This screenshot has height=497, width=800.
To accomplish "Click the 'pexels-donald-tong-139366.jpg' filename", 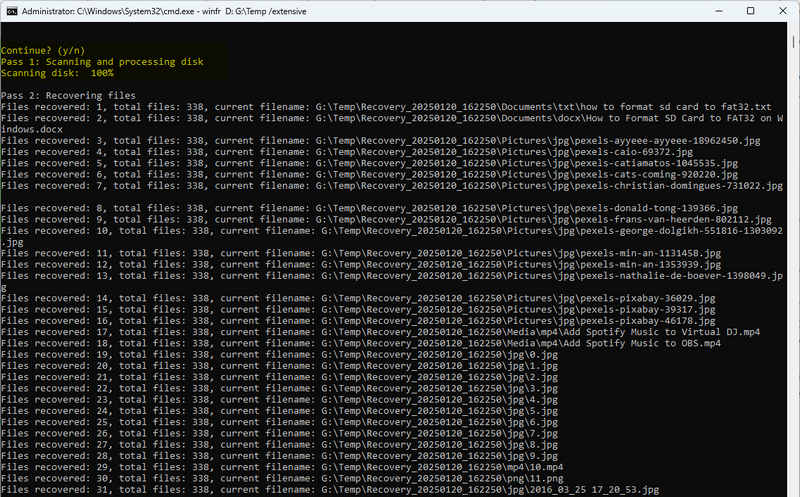I will [x=656, y=208].
